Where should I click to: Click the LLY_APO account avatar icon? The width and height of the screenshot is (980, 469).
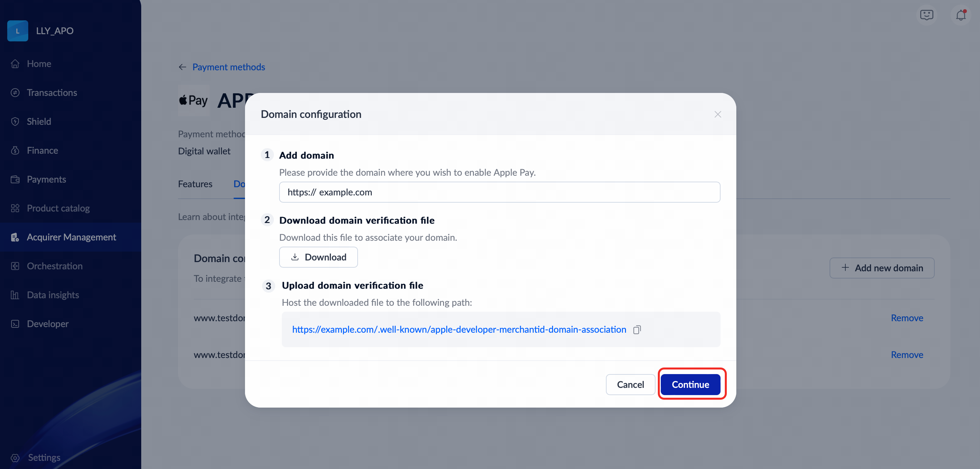[17, 31]
